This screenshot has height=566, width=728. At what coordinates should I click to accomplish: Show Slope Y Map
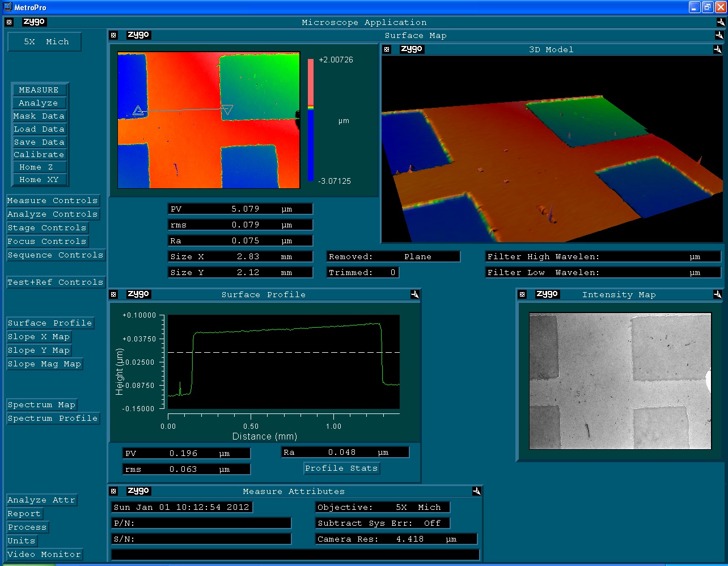39,350
